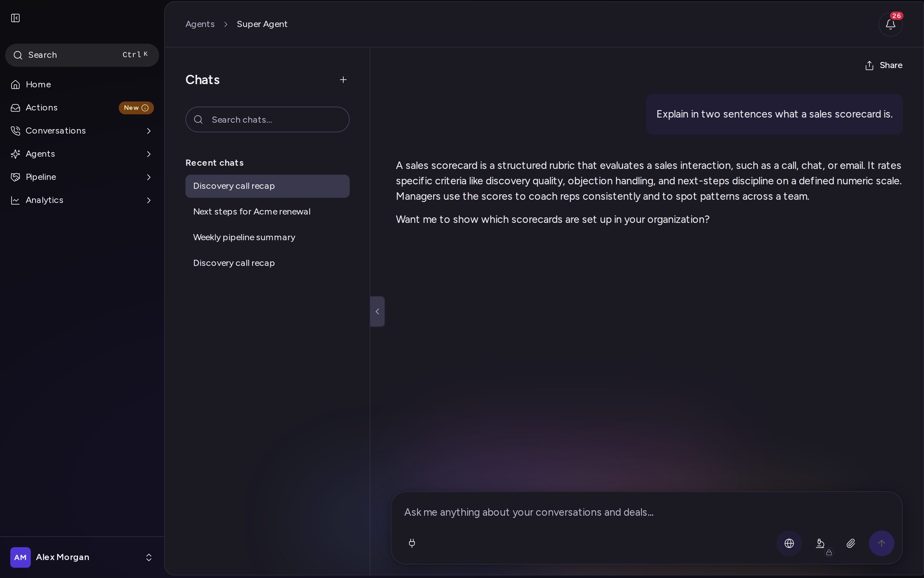
Task: Click the Ask me anything message box
Action: pyautogui.click(x=646, y=512)
